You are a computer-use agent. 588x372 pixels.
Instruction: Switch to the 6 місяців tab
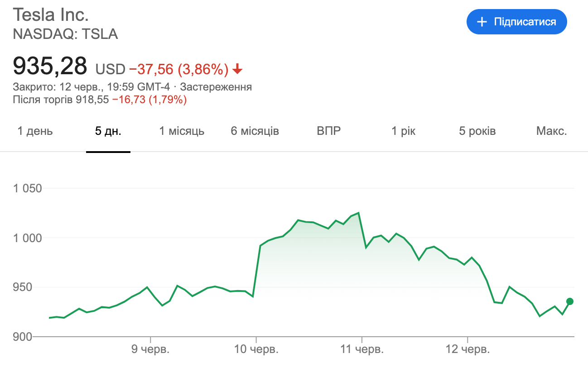pyautogui.click(x=255, y=131)
